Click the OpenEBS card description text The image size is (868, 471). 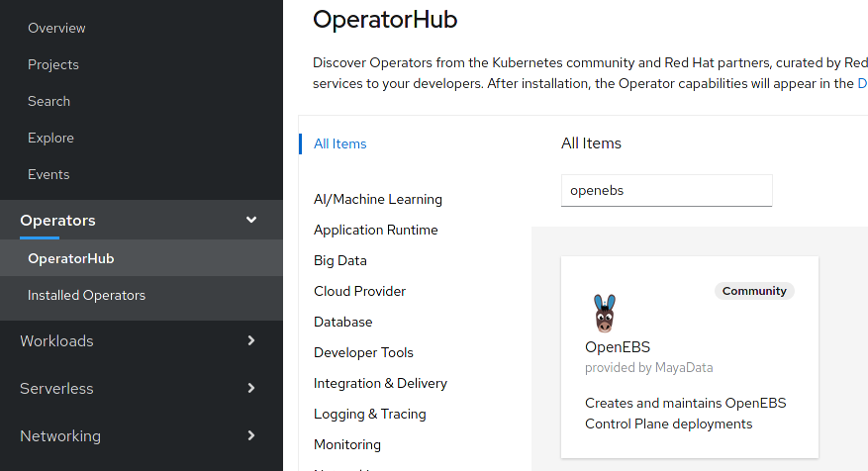coord(685,413)
